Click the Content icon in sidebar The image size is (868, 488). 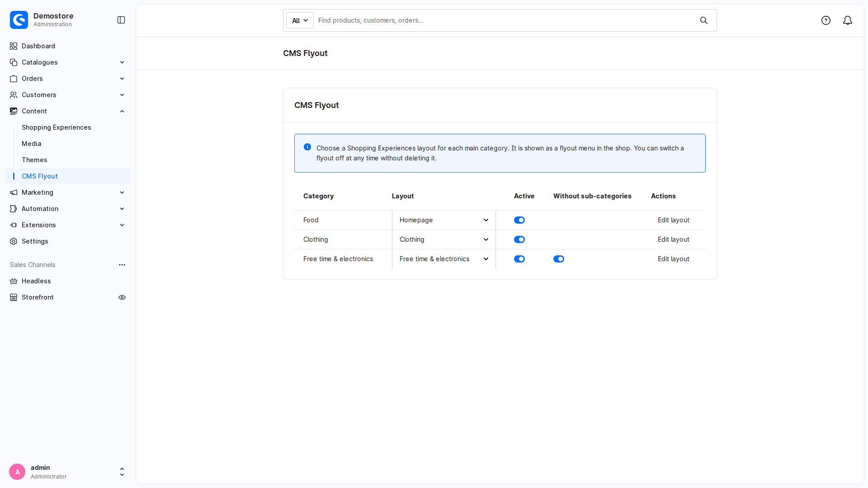[x=14, y=111]
